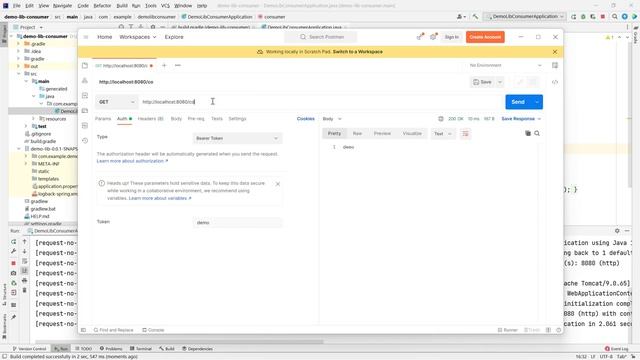Stop the run in IntelliJ Run panel
Screen dimensions: 640x360
point(13,263)
